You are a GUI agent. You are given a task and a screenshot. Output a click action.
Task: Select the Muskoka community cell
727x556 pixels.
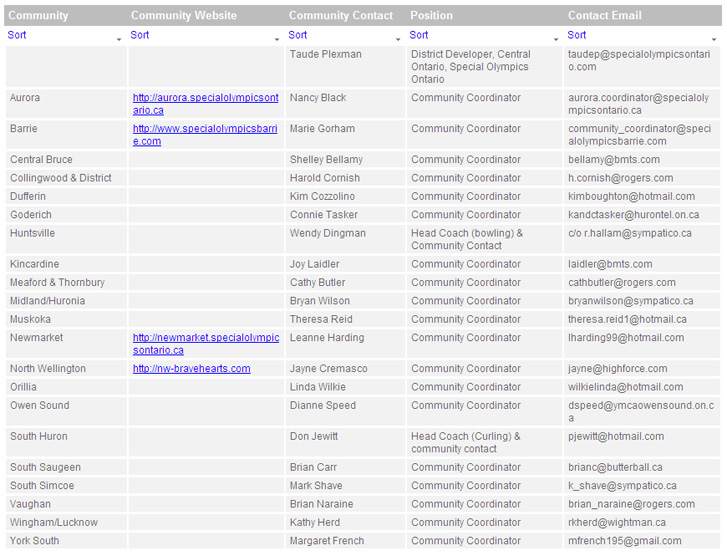click(x=66, y=320)
